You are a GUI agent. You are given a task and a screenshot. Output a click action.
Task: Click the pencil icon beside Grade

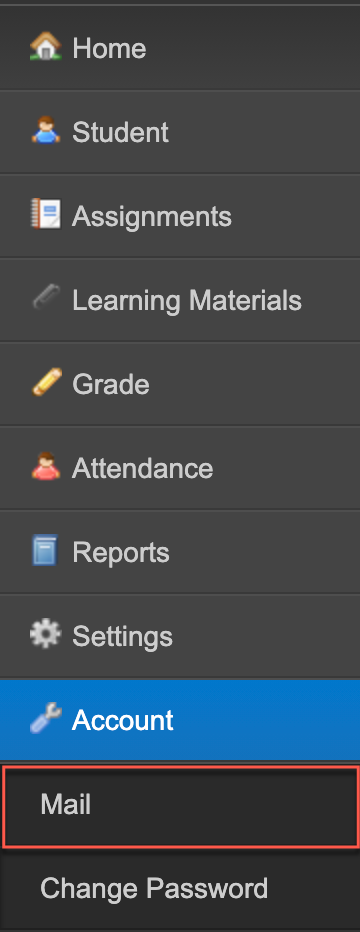coord(46,383)
